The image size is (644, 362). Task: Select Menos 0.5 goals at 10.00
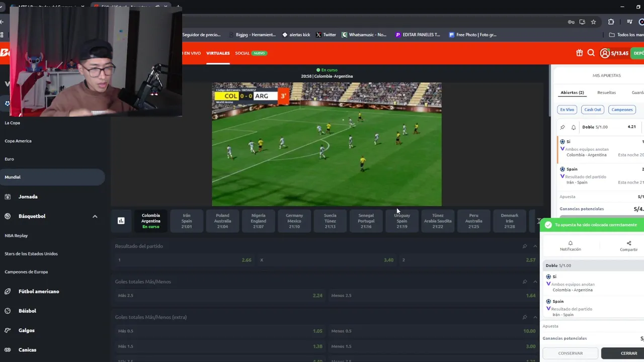point(433,331)
